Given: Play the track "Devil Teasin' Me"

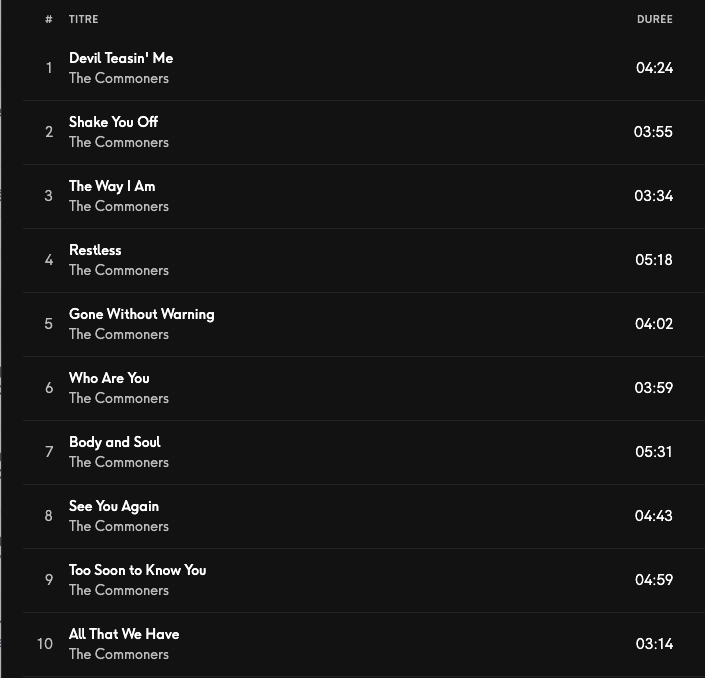Looking at the screenshot, I should click(x=121, y=58).
